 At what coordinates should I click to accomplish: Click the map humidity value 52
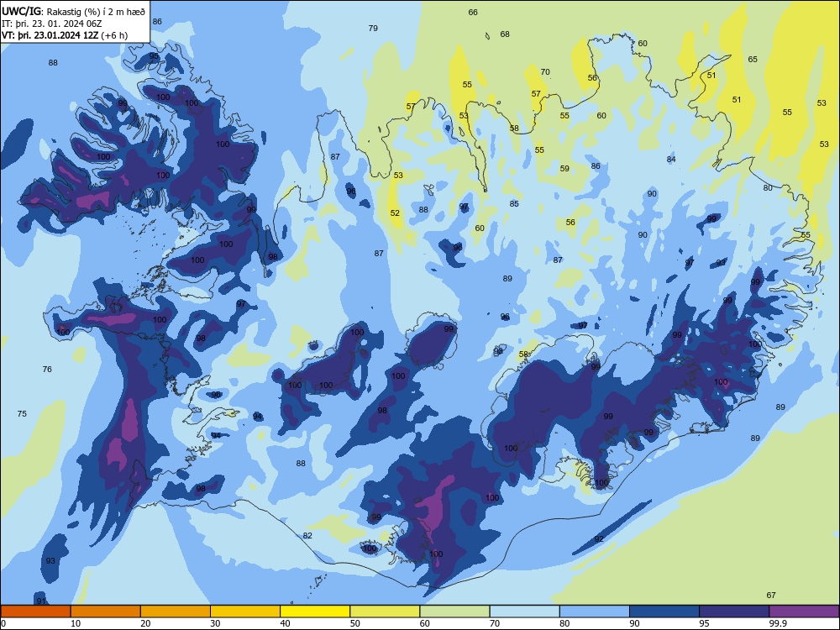pyautogui.click(x=395, y=213)
